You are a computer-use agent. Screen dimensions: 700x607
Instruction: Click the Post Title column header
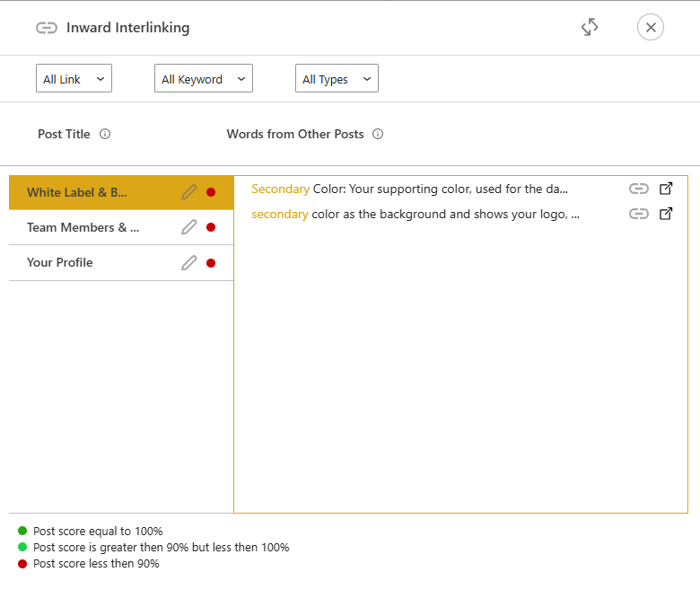pos(64,134)
